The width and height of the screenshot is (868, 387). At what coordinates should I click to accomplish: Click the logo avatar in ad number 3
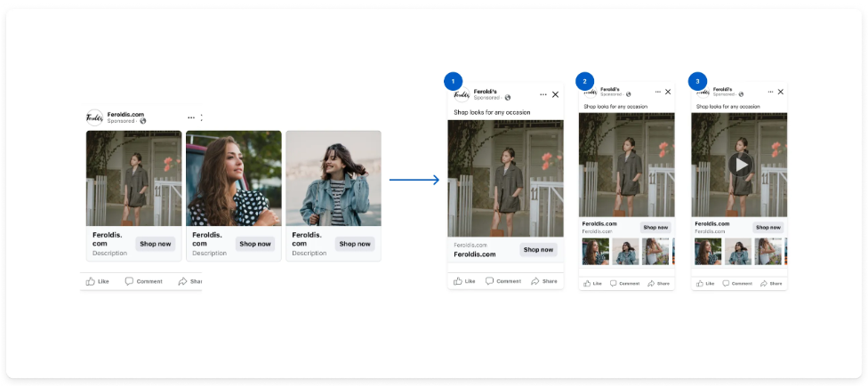point(703,92)
